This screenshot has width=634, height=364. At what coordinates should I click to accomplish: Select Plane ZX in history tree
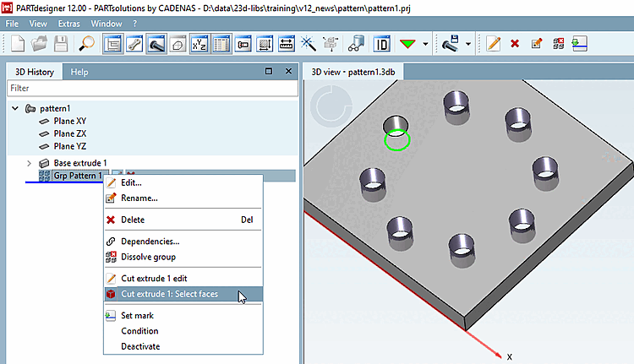69,133
